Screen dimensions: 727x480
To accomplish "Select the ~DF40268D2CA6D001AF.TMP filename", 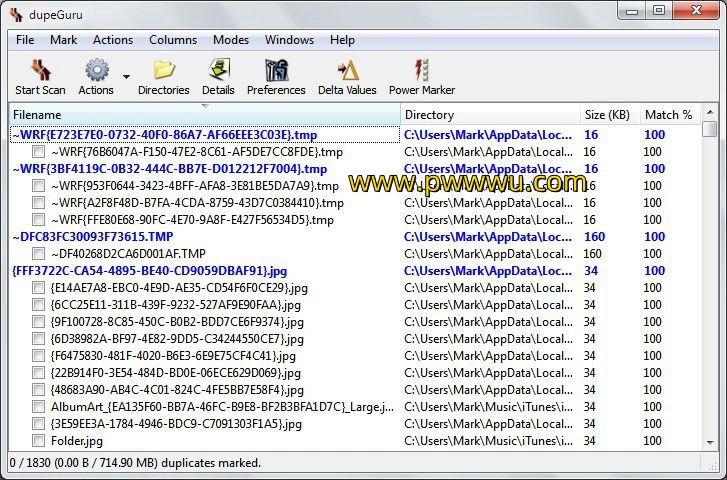I will [128, 254].
